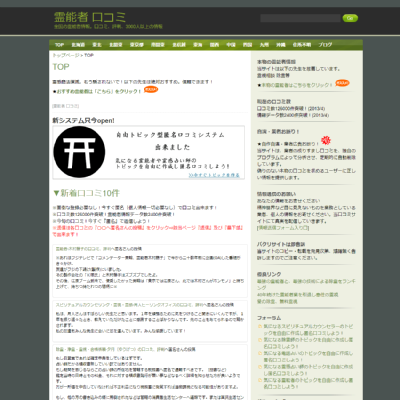Click the 霊能者 口コミ site logo
This screenshot has height=400, width=400.
90,17
